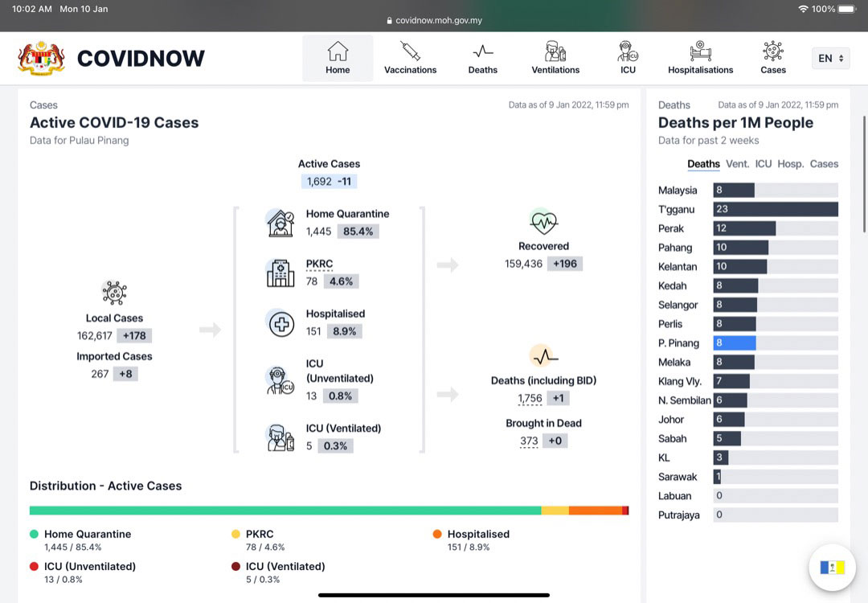This screenshot has width=868, height=603.
Task: Click the Imported Cases 267 value
Action: [x=100, y=374]
